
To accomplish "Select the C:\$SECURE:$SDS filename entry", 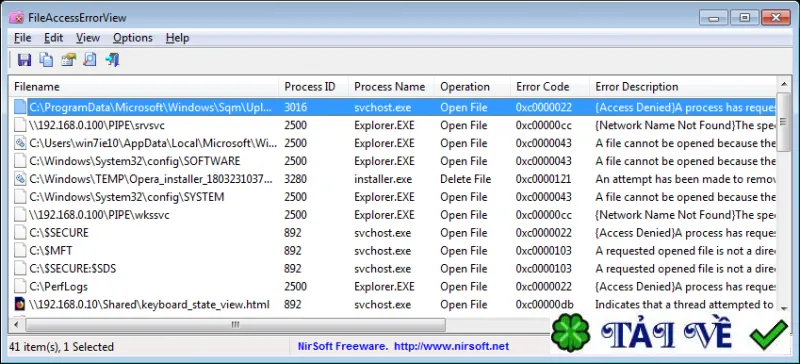I will (72, 269).
